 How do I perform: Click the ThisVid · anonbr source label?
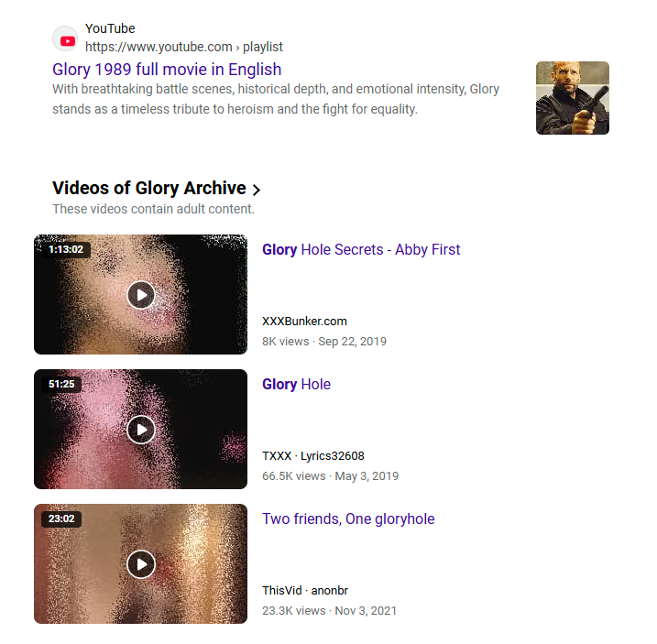click(x=305, y=591)
